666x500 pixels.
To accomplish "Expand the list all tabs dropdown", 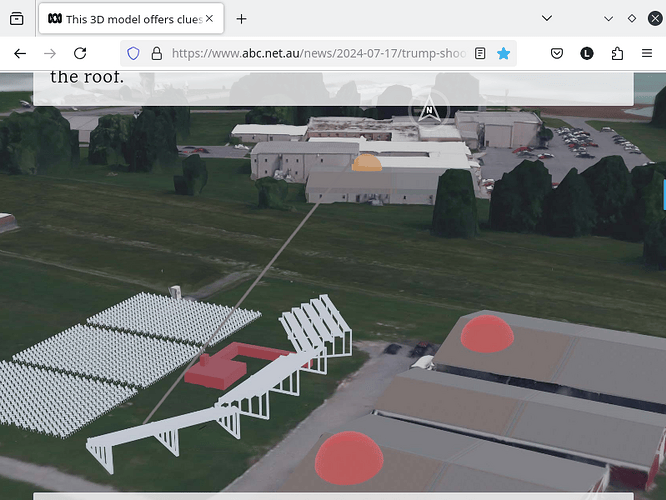I will click(x=547, y=19).
